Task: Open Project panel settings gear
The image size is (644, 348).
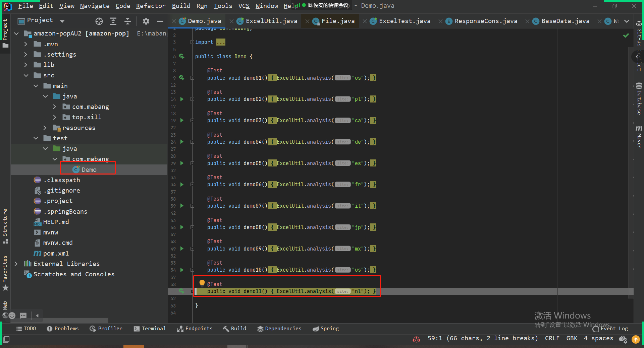Action: [146, 21]
